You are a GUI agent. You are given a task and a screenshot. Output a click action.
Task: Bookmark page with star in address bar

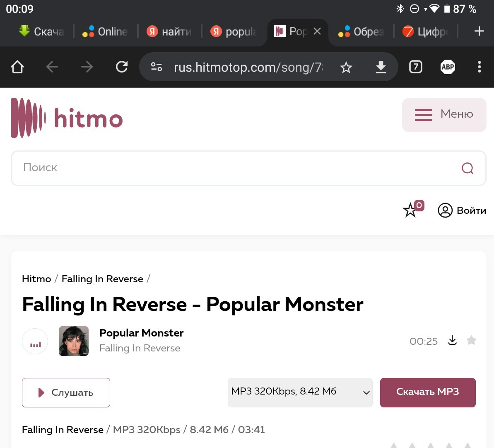[346, 67]
